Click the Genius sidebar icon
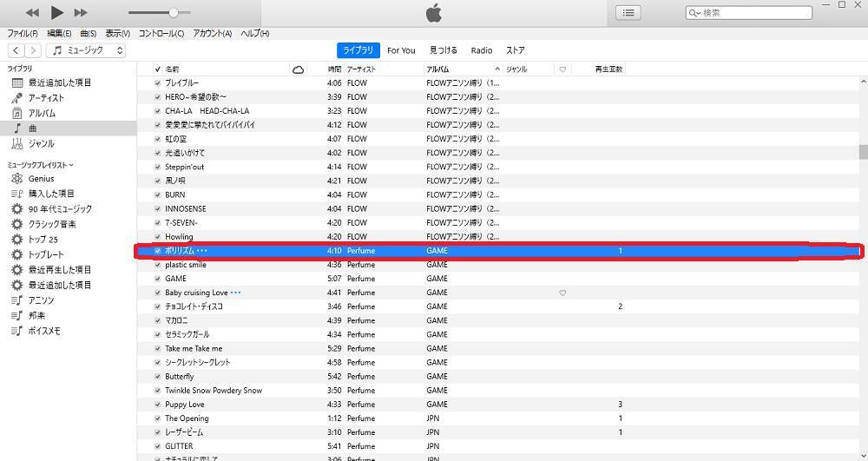This screenshot has height=461, width=868. [x=17, y=179]
